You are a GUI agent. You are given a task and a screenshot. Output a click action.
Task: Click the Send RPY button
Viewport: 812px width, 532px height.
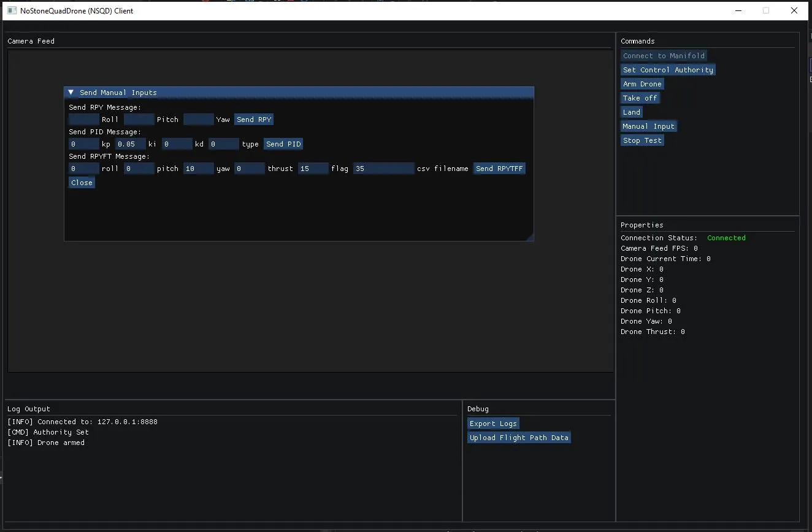pyautogui.click(x=254, y=120)
